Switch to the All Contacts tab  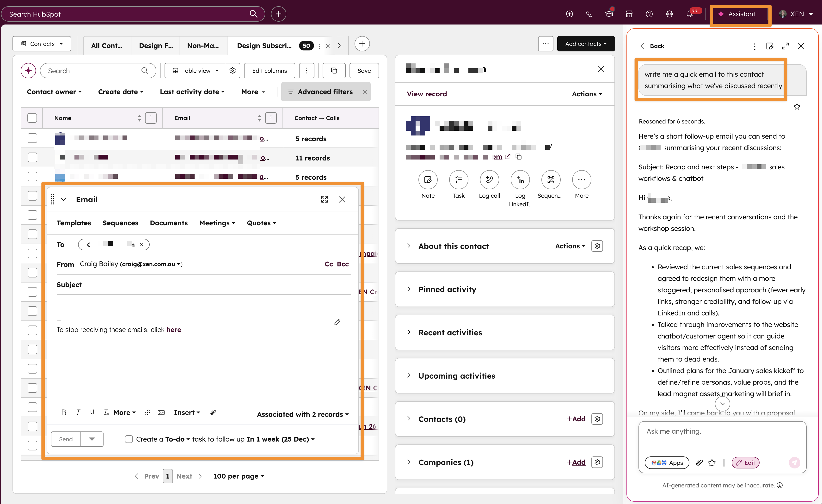107,46
